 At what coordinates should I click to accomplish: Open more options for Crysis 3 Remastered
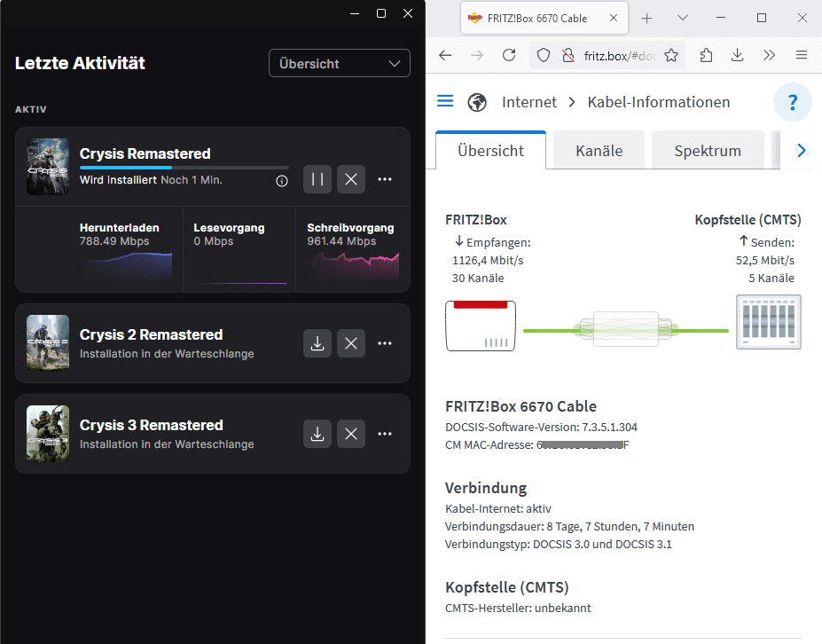tap(385, 434)
